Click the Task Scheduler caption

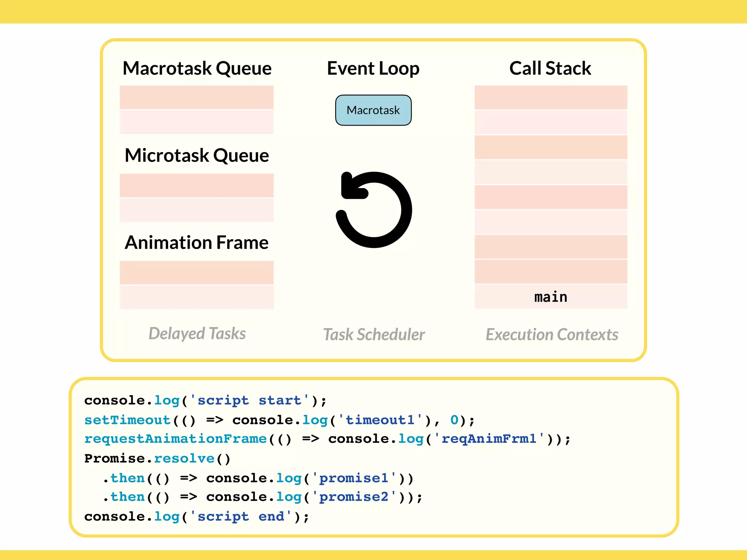tap(374, 334)
